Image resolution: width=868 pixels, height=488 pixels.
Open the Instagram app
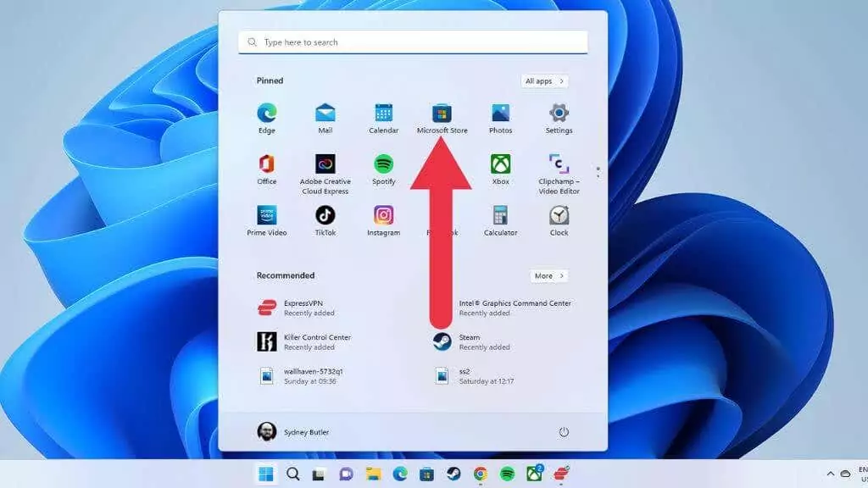pos(384,220)
